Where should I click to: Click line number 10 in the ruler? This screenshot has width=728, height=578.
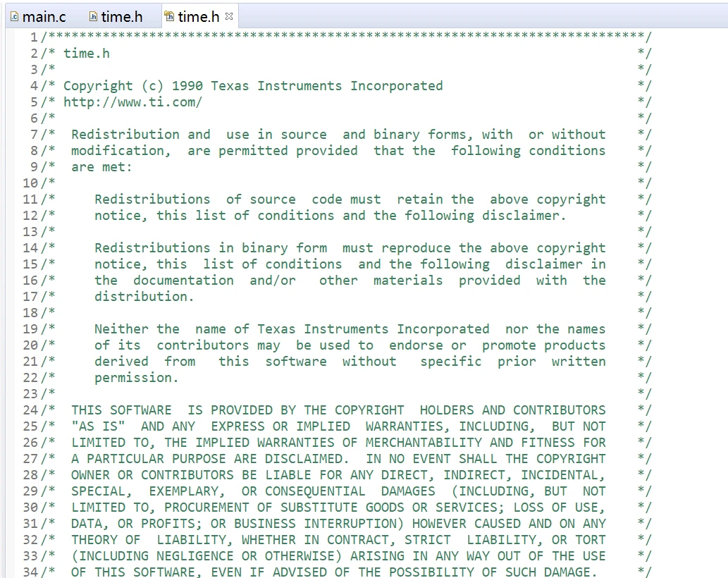pos(30,183)
